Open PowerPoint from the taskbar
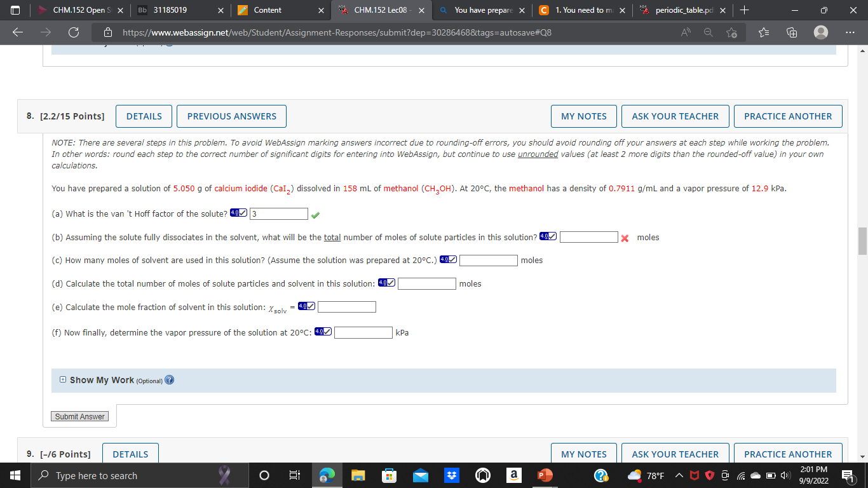 (x=545, y=475)
